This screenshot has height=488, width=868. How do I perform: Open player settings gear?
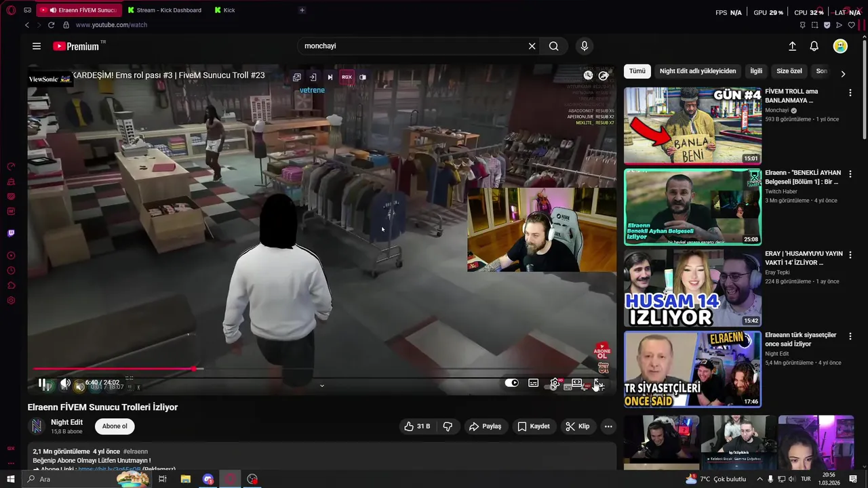[x=555, y=383]
